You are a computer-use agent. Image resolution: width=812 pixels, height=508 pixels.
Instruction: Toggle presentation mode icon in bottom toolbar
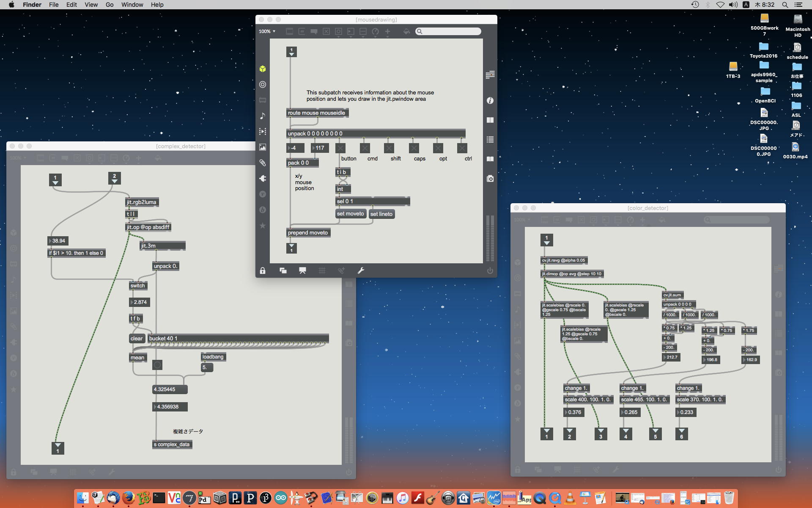pyautogui.click(x=302, y=271)
